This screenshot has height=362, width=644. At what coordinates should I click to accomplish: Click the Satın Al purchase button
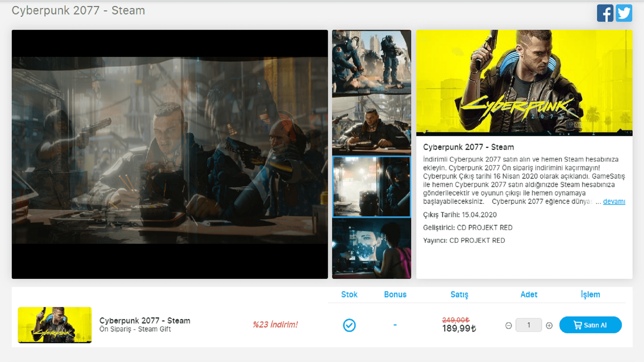[x=590, y=325]
